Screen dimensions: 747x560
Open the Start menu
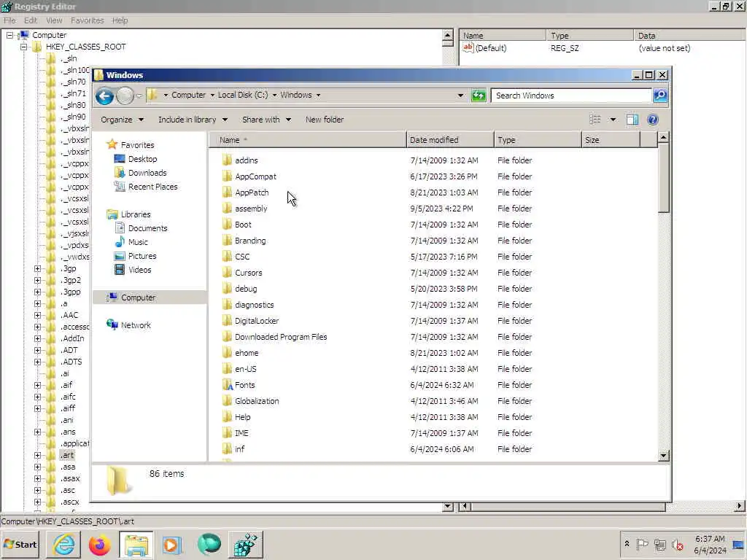pos(20,544)
